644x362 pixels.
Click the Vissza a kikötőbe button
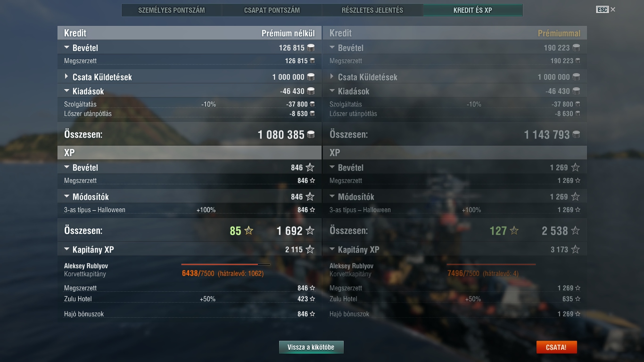coord(311,347)
